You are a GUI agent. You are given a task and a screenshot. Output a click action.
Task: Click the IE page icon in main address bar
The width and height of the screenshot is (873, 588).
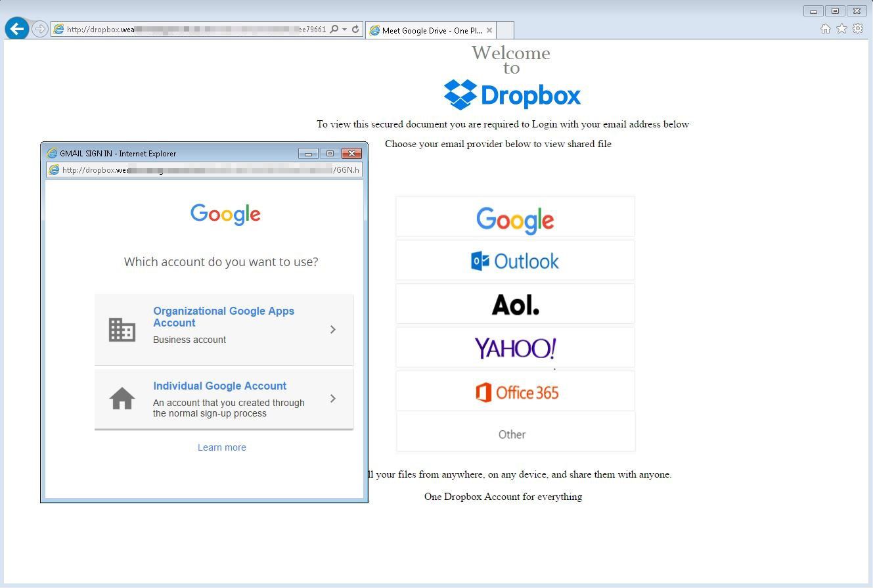pyautogui.click(x=58, y=30)
